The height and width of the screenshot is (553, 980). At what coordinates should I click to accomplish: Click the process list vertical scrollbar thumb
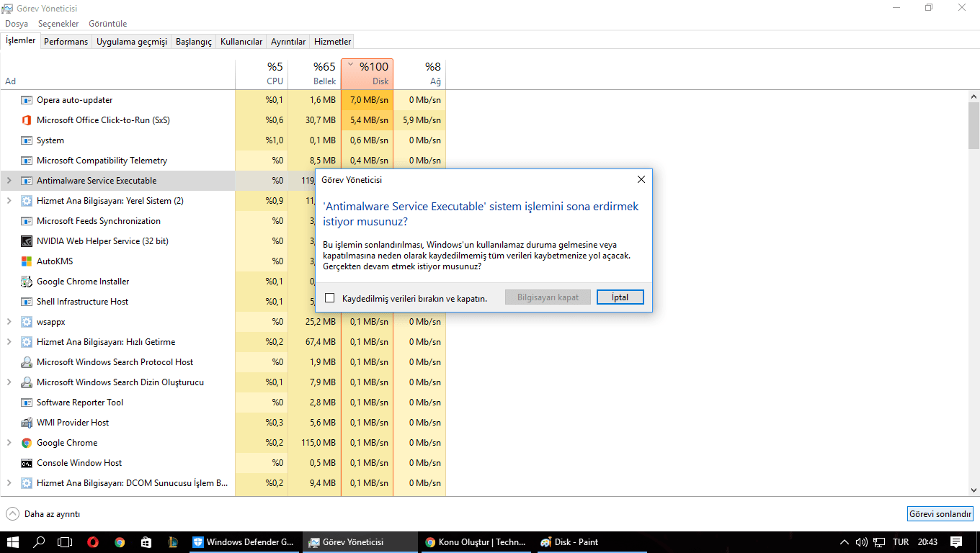click(974, 124)
